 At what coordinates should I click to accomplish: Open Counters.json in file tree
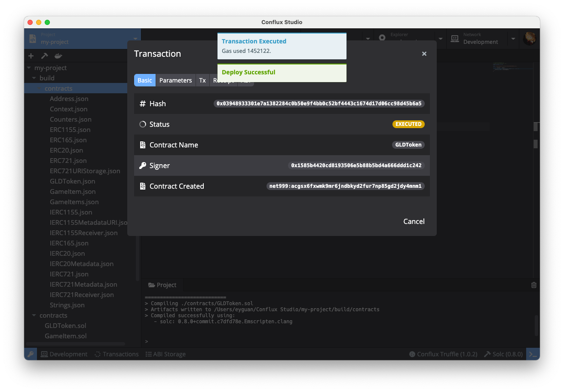(x=70, y=119)
